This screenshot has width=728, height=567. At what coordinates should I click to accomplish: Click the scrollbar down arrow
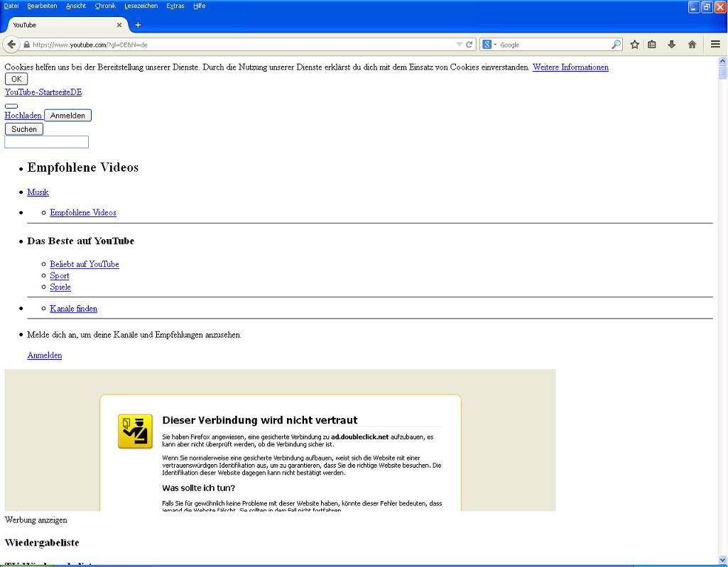(x=722, y=560)
